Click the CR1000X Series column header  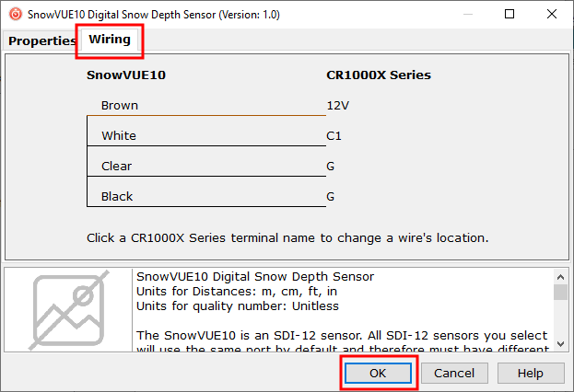point(379,75)
